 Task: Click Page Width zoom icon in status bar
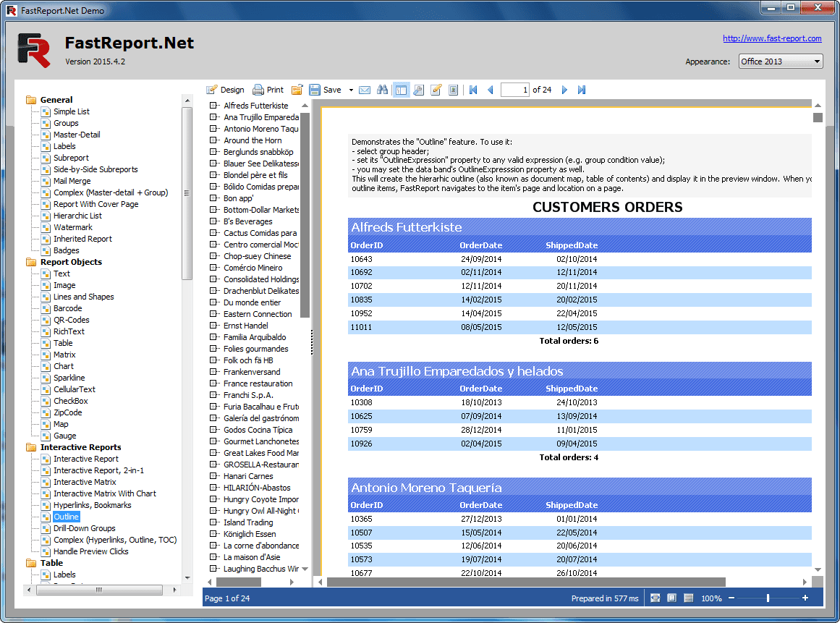[655, 598]
